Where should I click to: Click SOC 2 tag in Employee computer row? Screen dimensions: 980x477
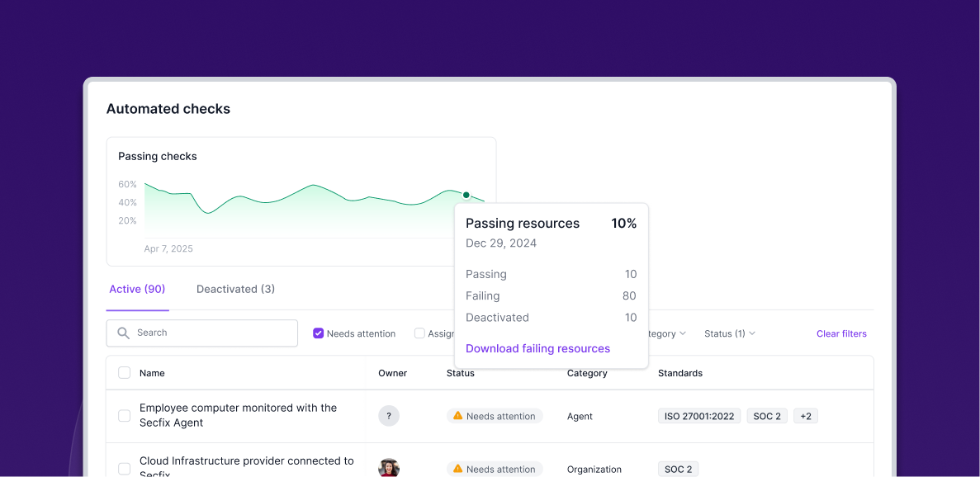(767, 416)
